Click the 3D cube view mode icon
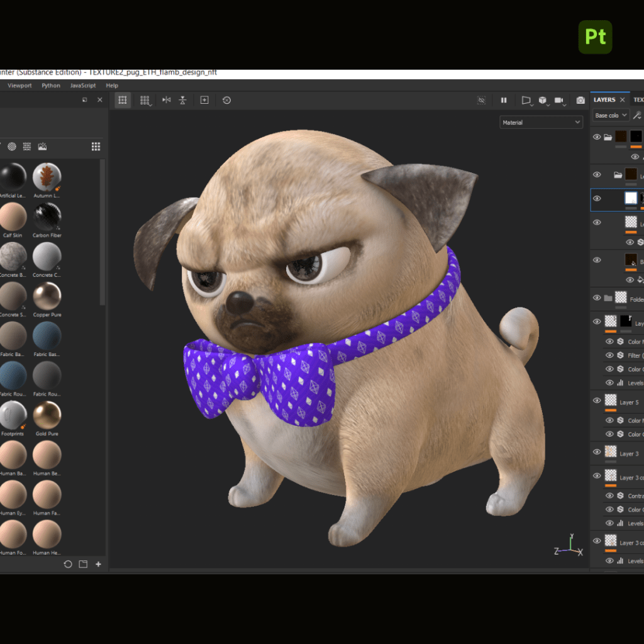The height and width of the screenshot is (644, 644). 542,100
